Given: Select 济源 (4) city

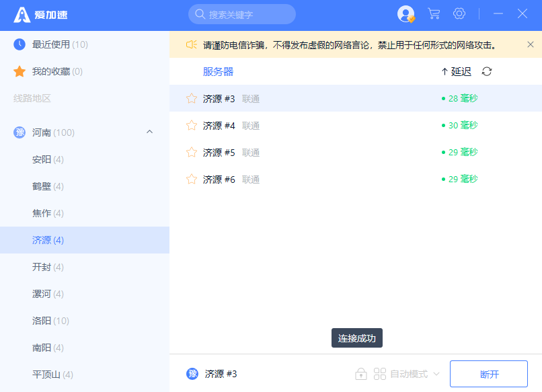Looking at the screenshot, I should (x=85, y=240).
